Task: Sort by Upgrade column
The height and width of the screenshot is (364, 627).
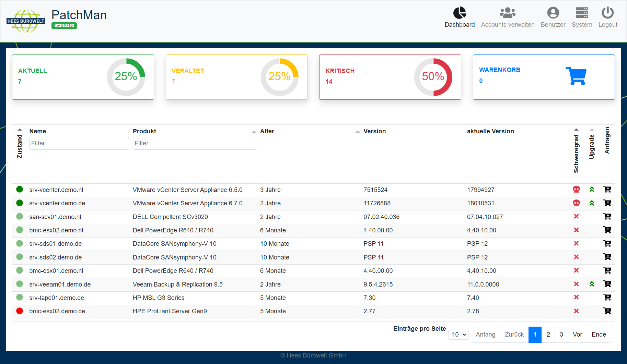Action: pos(592,144)
